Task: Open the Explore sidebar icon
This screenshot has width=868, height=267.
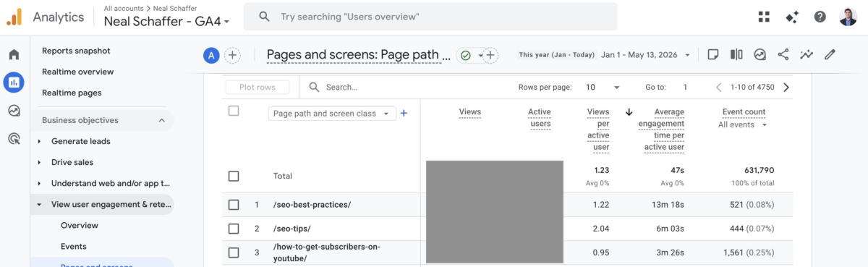Action: (x=14, y=111)
